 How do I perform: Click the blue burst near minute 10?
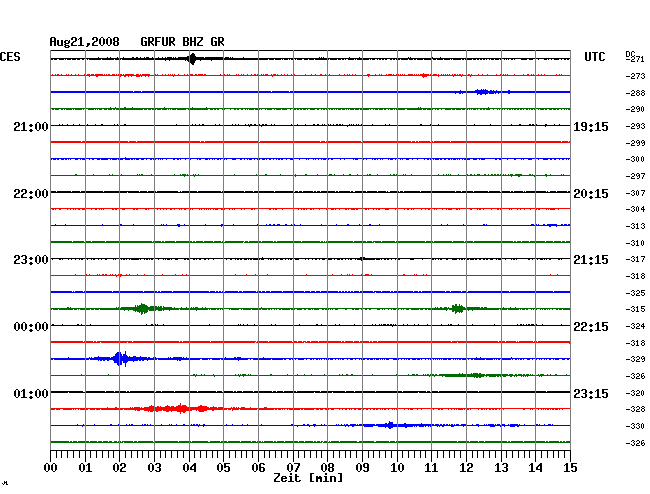tap(390, 425)
